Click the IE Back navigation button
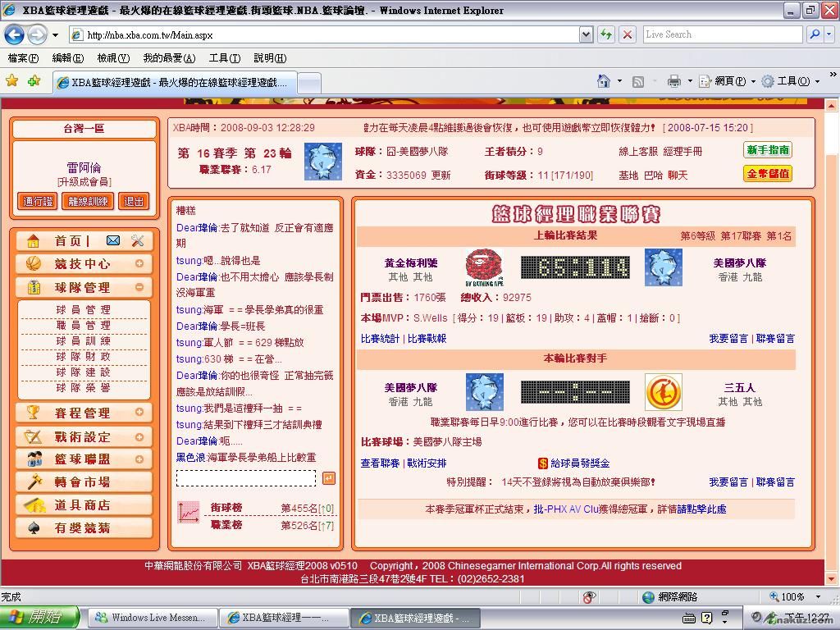This screenshot has height=630, width=840. pos(15,34)
